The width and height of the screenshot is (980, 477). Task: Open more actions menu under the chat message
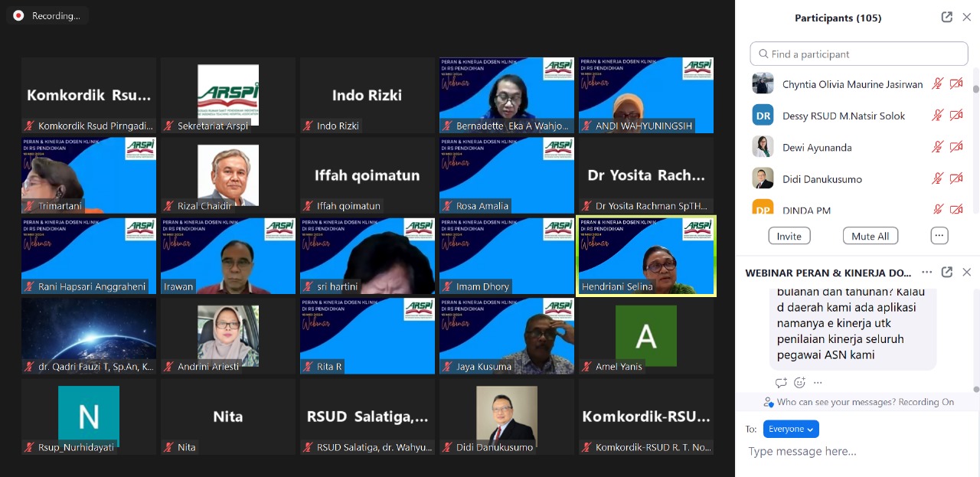(x=818, y=383)
